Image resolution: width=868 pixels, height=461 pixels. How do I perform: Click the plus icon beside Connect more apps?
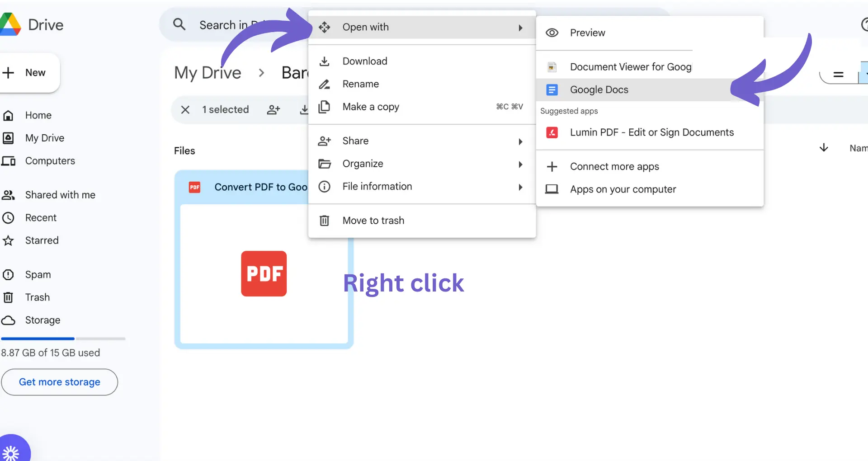click(x=552, y=166)
